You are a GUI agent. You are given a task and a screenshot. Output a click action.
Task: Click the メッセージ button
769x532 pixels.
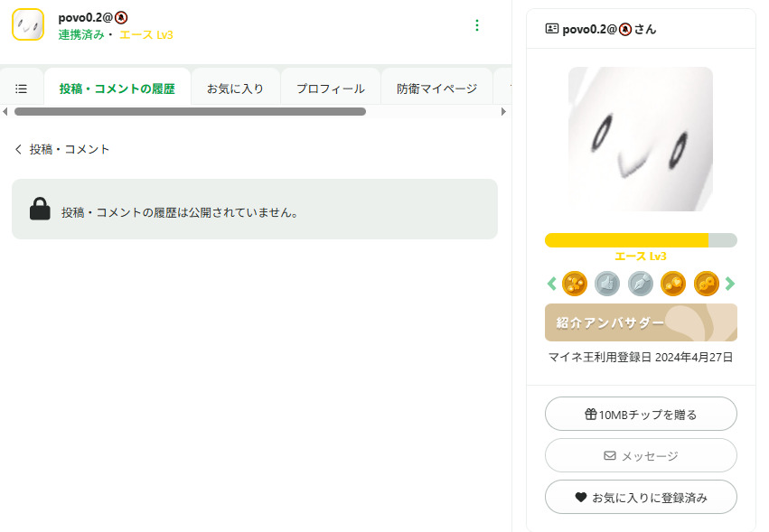click(x=641, y=455)
